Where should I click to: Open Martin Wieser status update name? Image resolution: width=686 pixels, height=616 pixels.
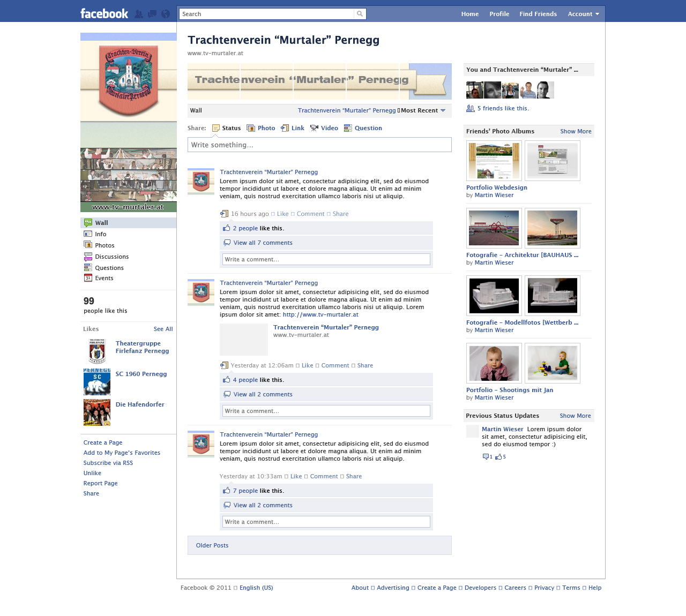[x=502, y=429]
